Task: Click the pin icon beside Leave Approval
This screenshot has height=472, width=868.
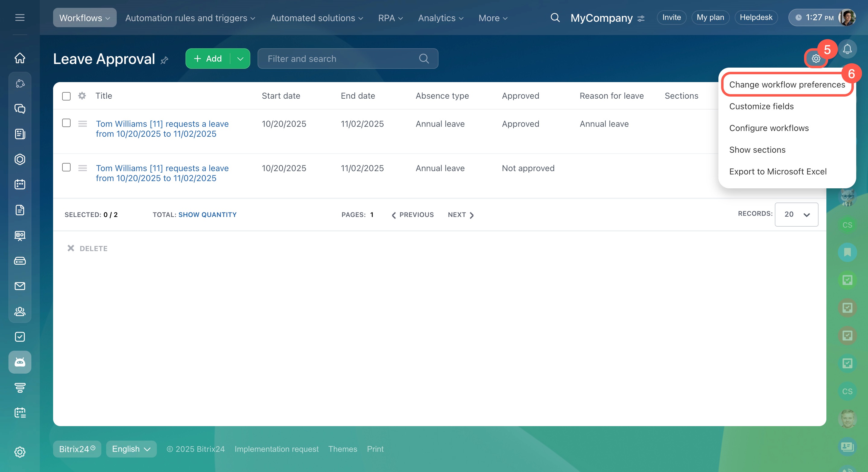Action: pyautogui.click(x=164, y=60)
